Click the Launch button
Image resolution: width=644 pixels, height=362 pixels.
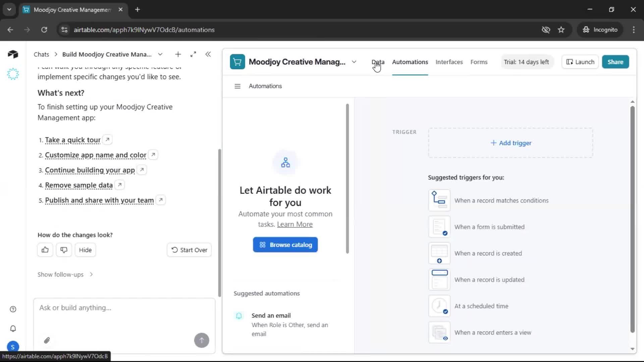pyautogui.click(x=580, y=62)
